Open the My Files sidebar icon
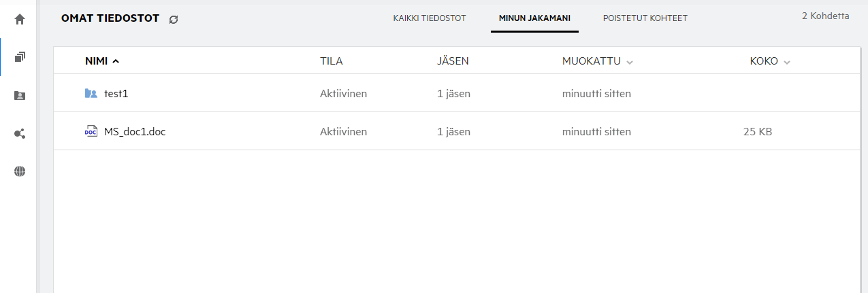 click(20, 57)
